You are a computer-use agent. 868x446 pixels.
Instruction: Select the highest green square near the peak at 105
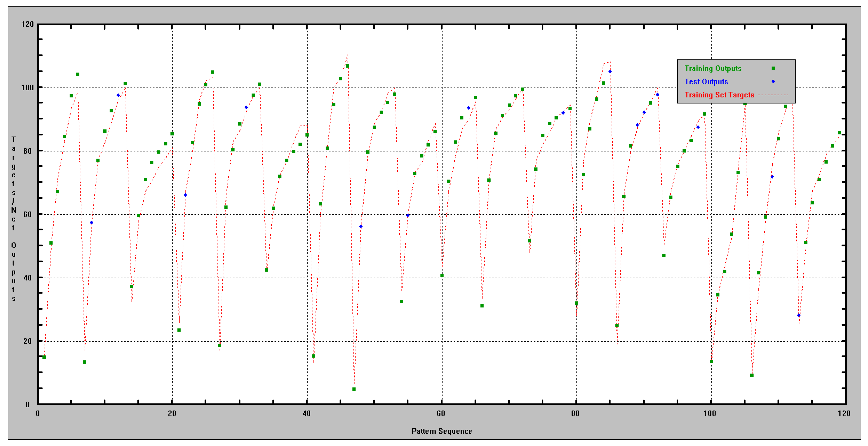tap(213, 72)
